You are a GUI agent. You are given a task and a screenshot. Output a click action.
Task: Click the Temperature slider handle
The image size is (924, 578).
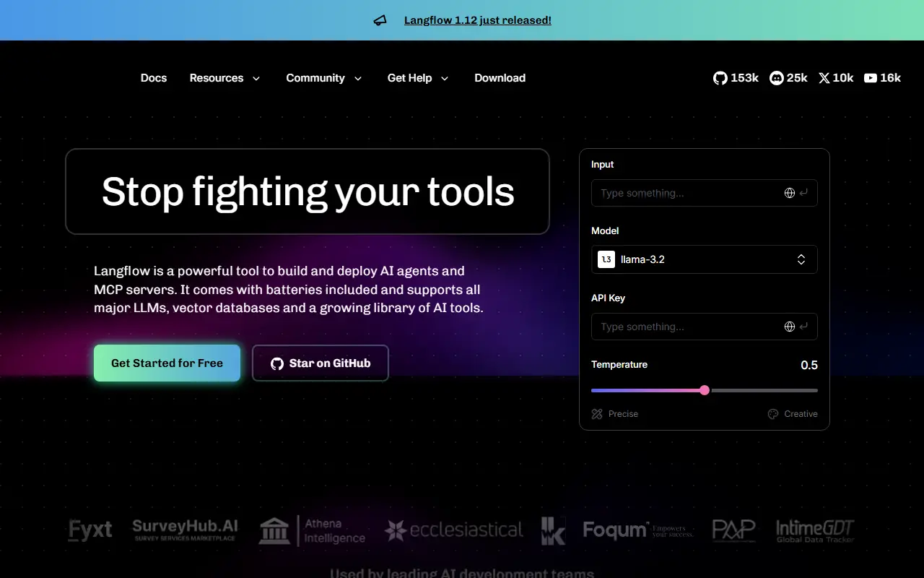pyautogui.click(x=705, y=390)
